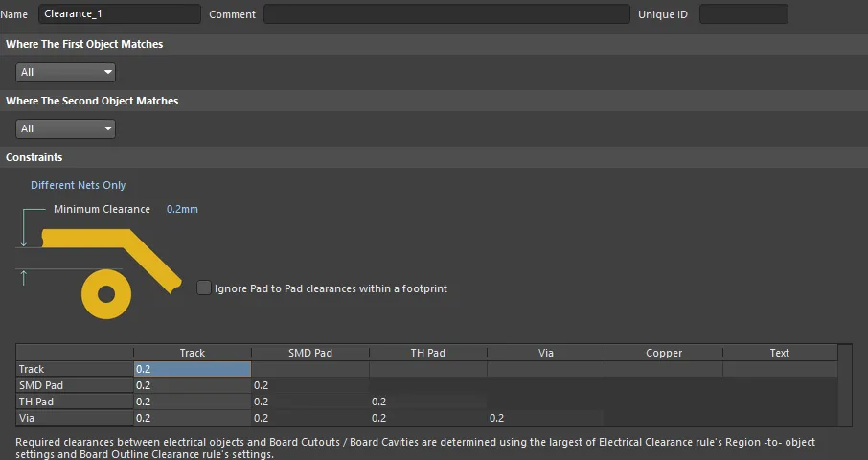Screen dimensions: 868x460
Task: Edit the Minimum Clearance 0.2mm value
Action: click(x=182, y=209)
